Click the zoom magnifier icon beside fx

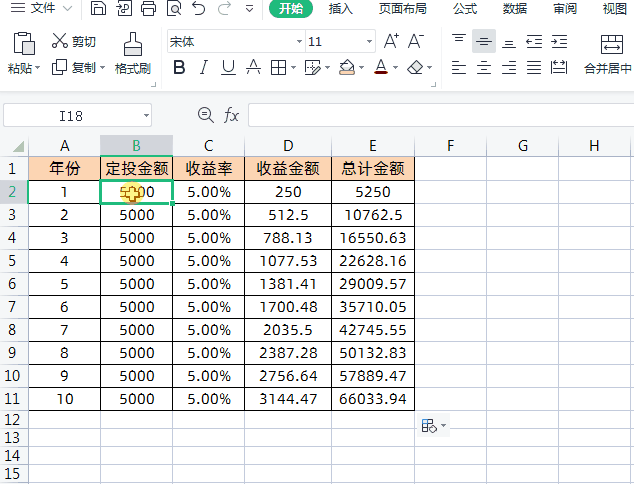tap(205, 115)
